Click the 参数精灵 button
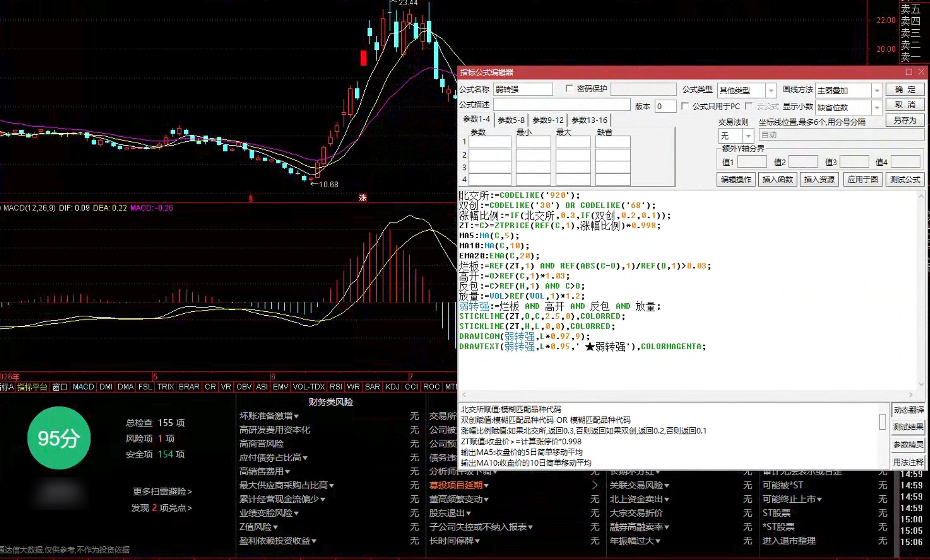This screenshot has height=560, width=930. pos(908,444)
